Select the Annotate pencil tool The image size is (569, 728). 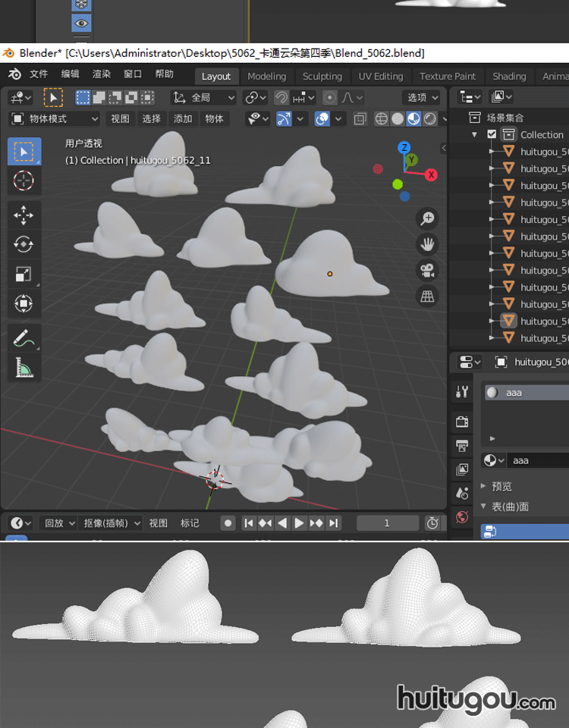24,338
